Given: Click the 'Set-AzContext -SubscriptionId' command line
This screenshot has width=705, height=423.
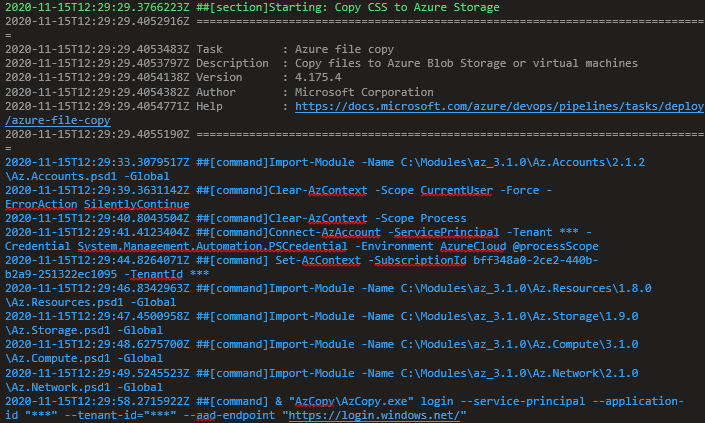Looking at the screenshot, I should pyautogui.click(x=301, y=260).
